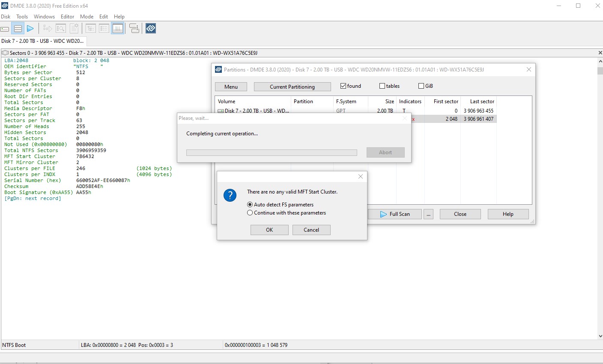Click the operation progress bar
603x364 pixels.
tap(272, 152)
